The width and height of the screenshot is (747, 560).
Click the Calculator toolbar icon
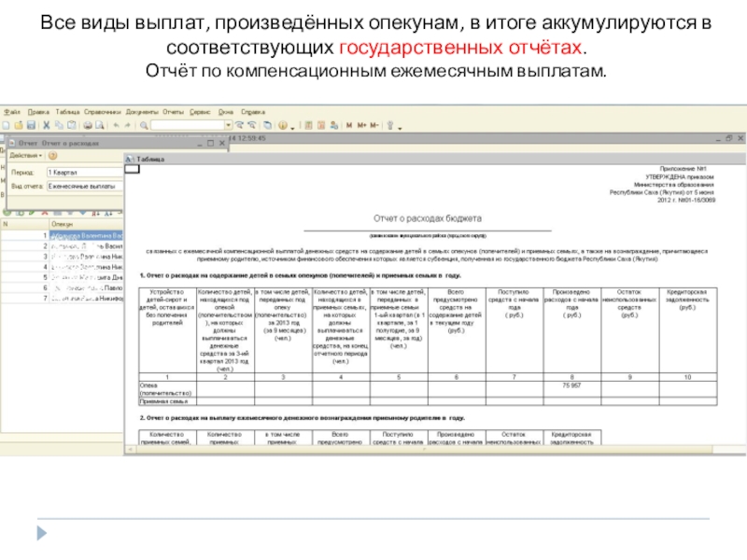309,125
